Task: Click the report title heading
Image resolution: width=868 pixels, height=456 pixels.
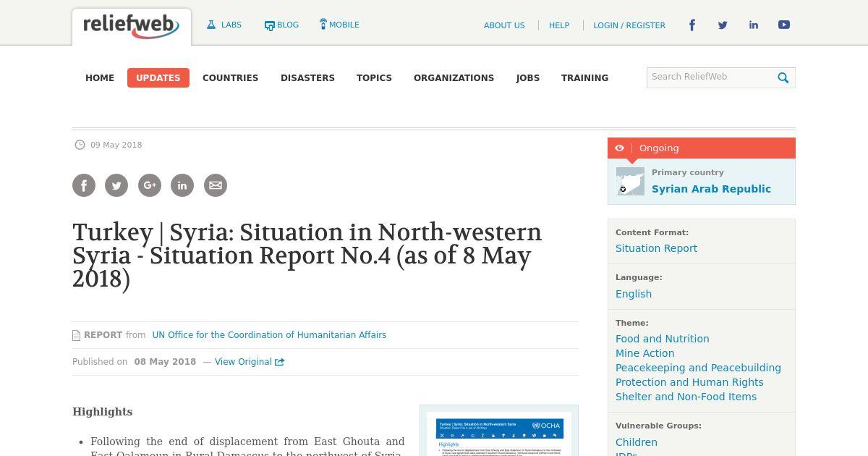Action: (307, 256)
